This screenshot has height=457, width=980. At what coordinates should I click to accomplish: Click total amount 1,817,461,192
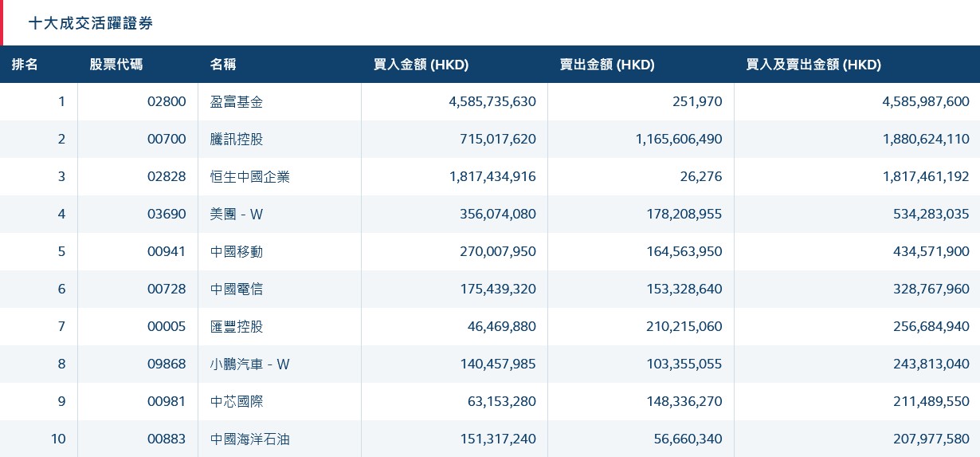(x=926, y=176)
